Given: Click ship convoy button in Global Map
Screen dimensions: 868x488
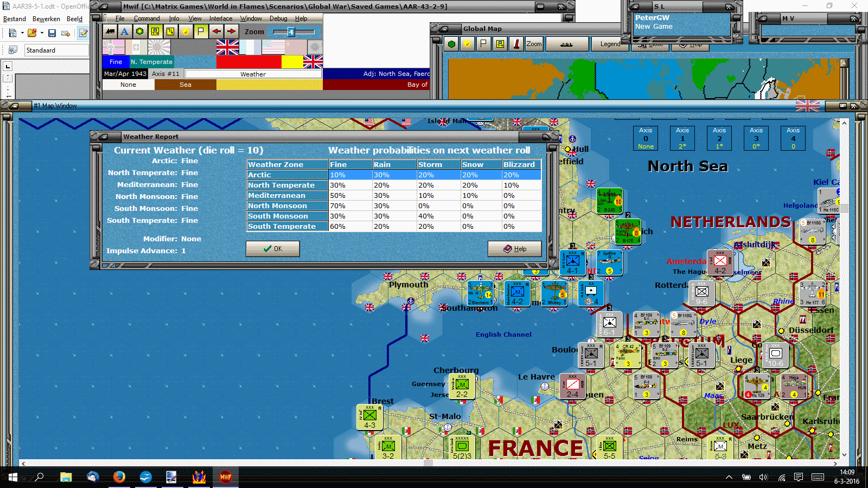Looking at the screenshot, I should pyautogui.click(x=567, y=44).
